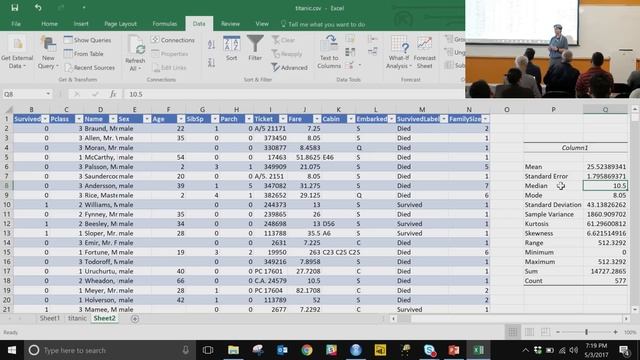Add a new sheet with plus icon
The height and width of the screenshot is (360, 640).
point(135,319)
